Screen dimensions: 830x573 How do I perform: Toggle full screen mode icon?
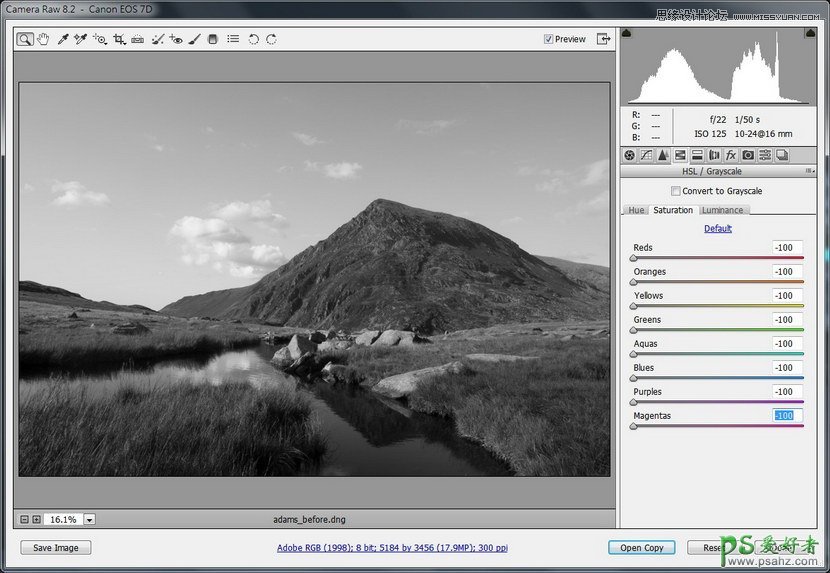(603, 39)
